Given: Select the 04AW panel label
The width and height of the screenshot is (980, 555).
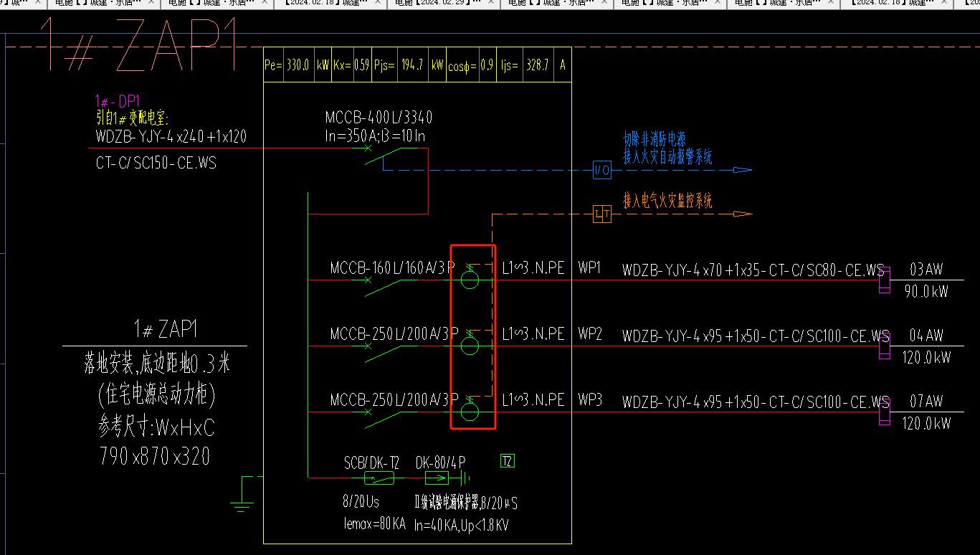Looking at the screenshot, I should pos(926,336).
